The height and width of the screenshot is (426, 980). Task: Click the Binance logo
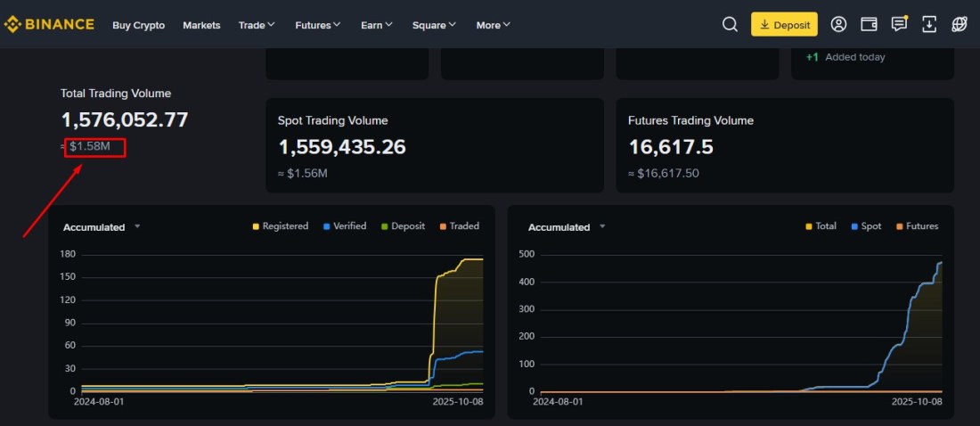click(49, 24)
